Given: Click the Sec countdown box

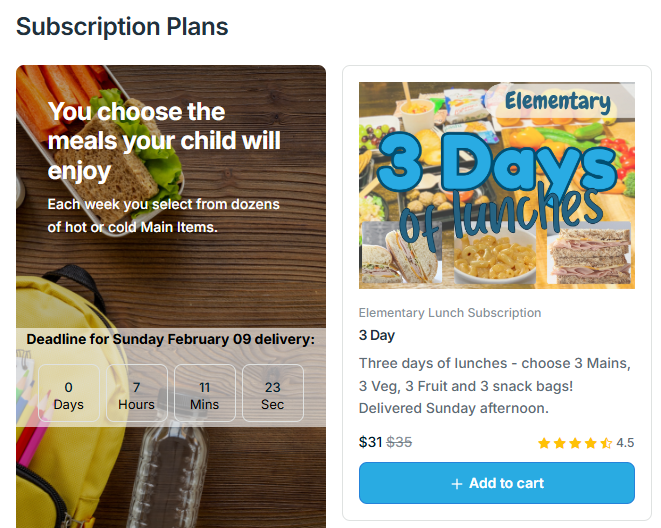Looking at the screenshot, I should click(273, 395).
